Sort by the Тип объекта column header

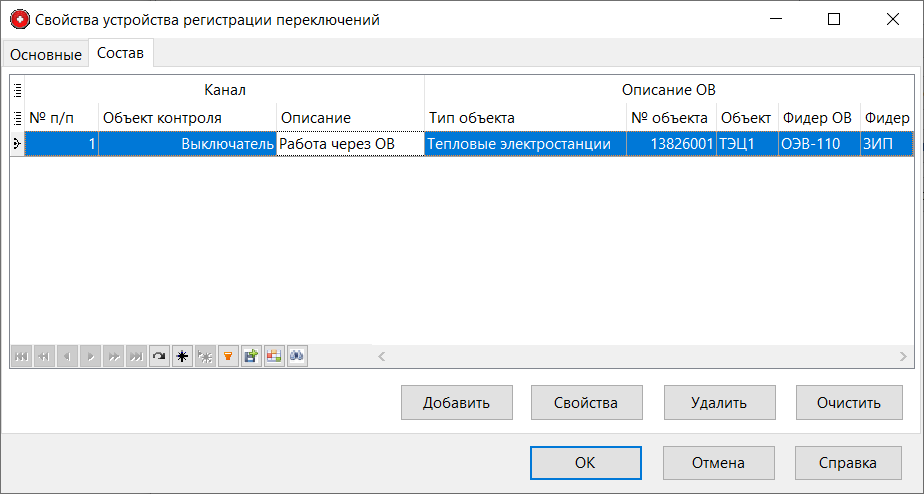[x=525, y=118]
